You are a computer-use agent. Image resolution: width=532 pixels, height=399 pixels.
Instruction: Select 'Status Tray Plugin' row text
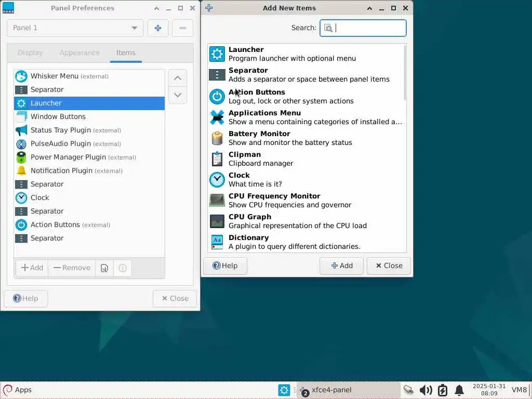pos(61,130)
